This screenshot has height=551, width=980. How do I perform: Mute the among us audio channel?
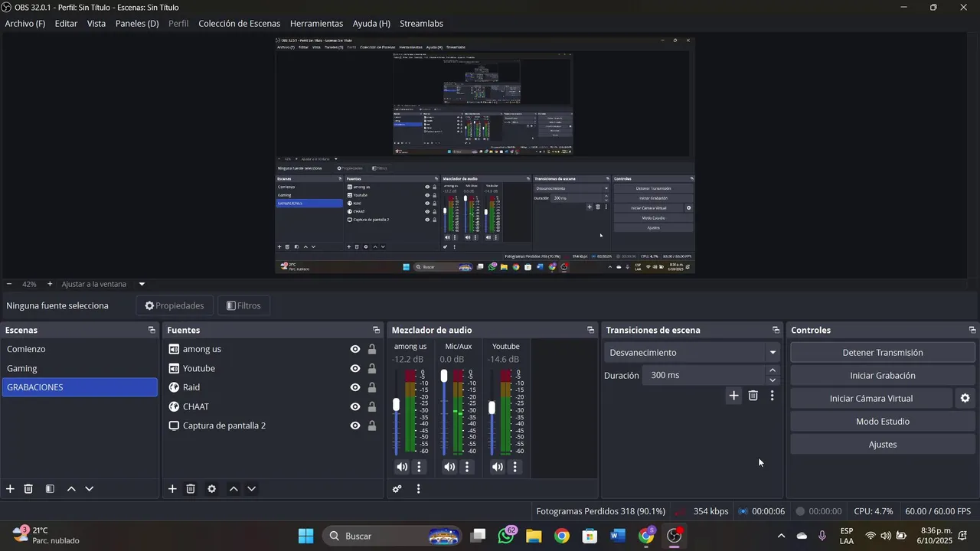(402, 467)
